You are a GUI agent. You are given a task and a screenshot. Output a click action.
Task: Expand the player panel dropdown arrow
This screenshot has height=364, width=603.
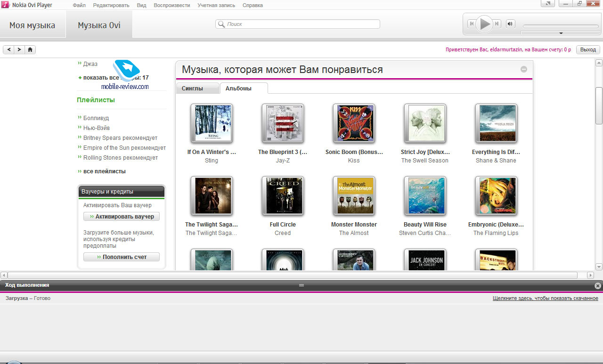click(561, 33)
